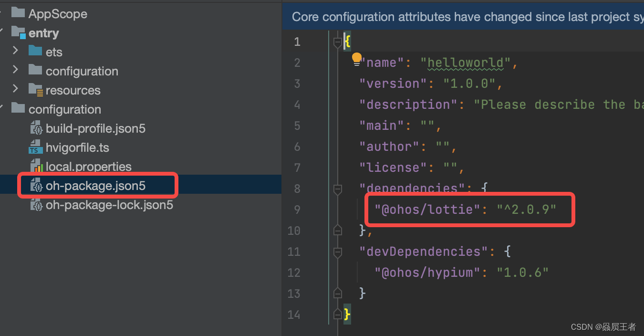Click the "1.0.6" hypium version
Screen dimensions: 644x336
coord(523,273)
